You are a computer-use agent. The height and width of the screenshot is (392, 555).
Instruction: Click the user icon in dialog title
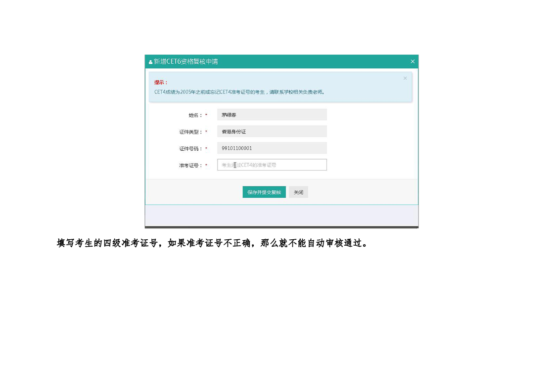150,62
